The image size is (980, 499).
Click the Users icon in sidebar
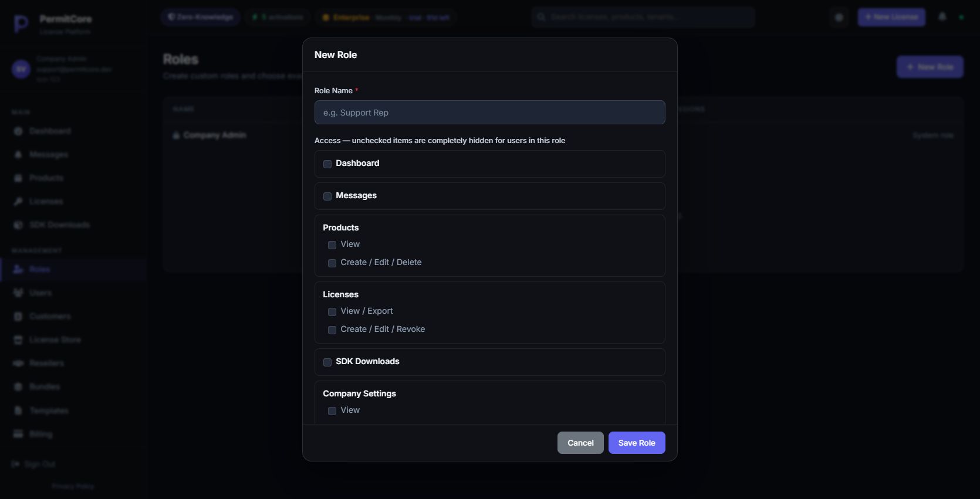pos(18,293)
